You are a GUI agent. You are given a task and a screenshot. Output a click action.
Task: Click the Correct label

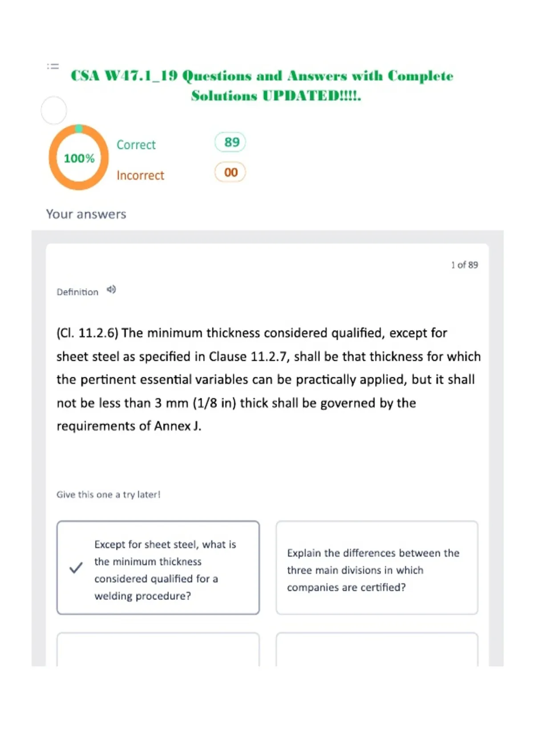pyautogui.click(x=136, y=145)
